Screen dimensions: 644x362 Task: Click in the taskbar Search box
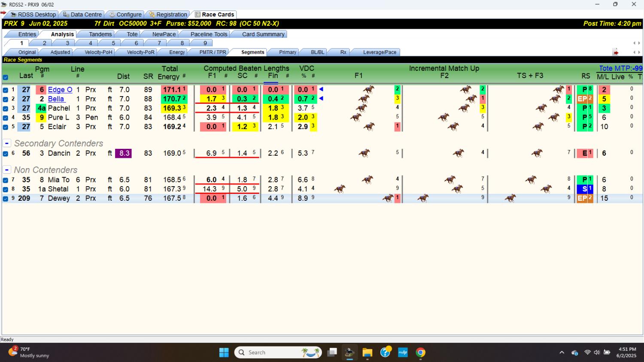(278, 352)
